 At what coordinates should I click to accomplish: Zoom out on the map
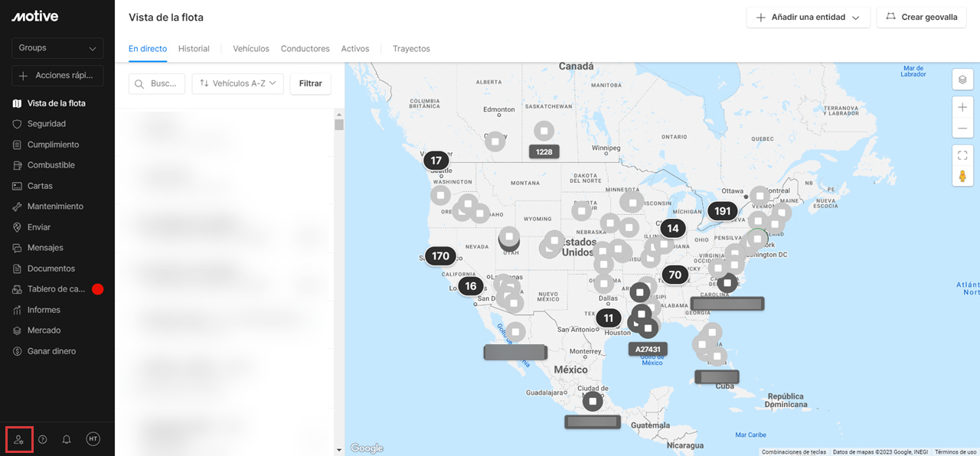(962, 128)
